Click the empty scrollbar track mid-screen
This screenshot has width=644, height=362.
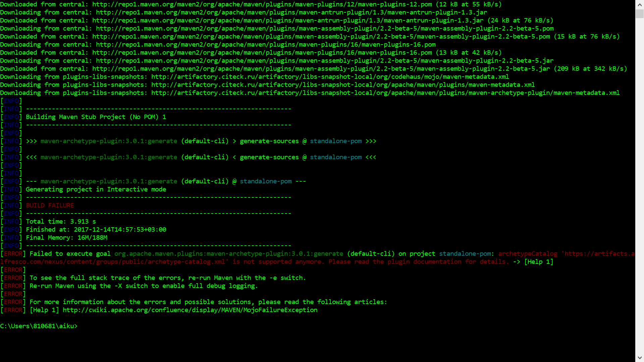(639, 181)
